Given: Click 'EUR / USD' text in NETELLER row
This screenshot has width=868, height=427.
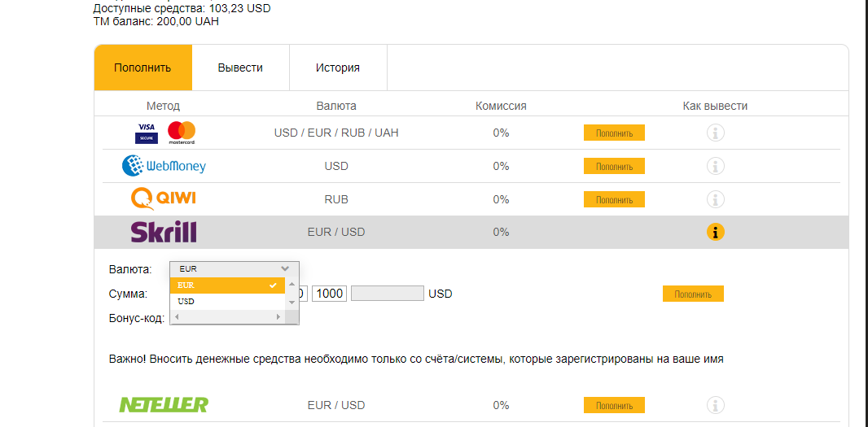Looking at the screenshot, I should pos(336,405).
